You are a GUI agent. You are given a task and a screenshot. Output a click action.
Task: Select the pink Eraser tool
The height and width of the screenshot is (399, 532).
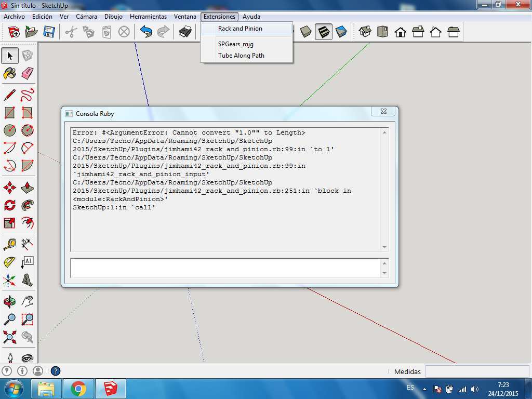pos(27,73)
